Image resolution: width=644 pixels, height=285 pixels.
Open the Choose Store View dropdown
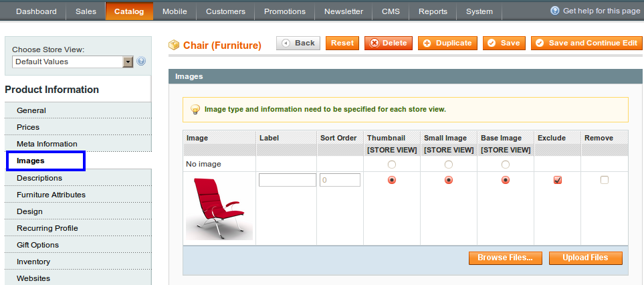tap(73, 62)
